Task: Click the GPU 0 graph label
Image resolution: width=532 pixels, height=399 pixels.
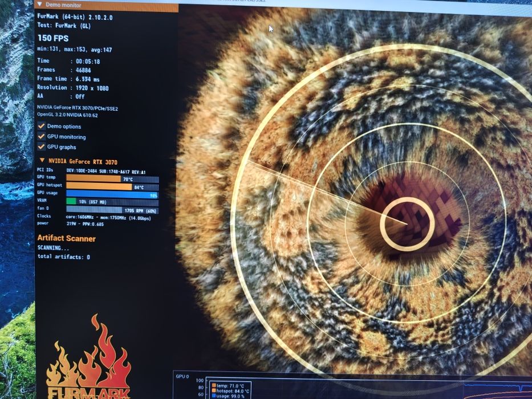Action: point(182,376)
